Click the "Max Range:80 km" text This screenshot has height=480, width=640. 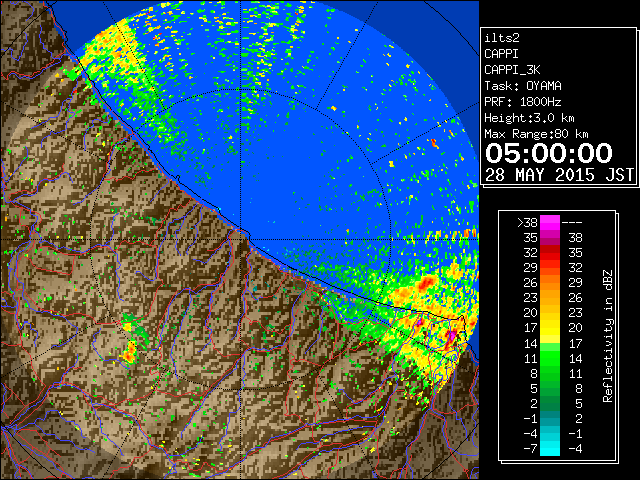click(x=536, y=134)
